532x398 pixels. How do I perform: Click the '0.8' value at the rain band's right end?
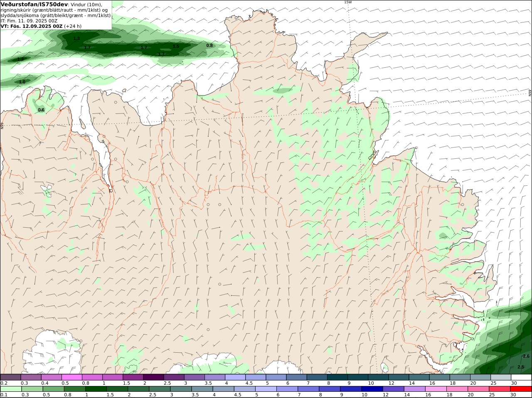point(209,45)
